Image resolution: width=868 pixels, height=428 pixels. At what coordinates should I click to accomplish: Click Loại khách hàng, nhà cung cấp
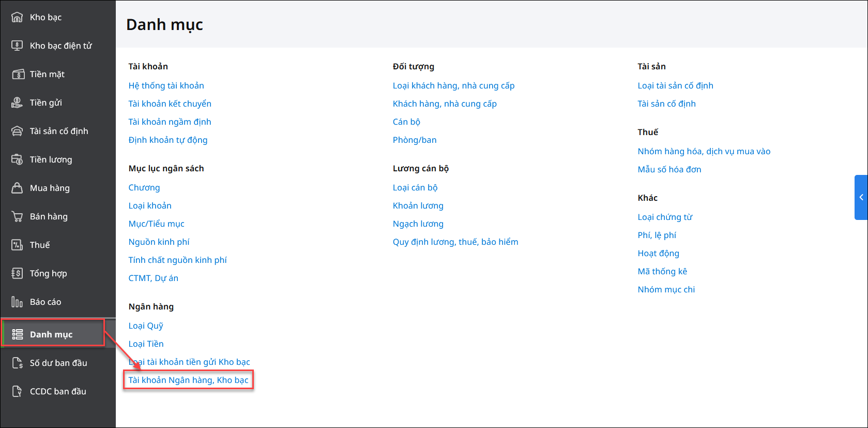coord(453,85)
